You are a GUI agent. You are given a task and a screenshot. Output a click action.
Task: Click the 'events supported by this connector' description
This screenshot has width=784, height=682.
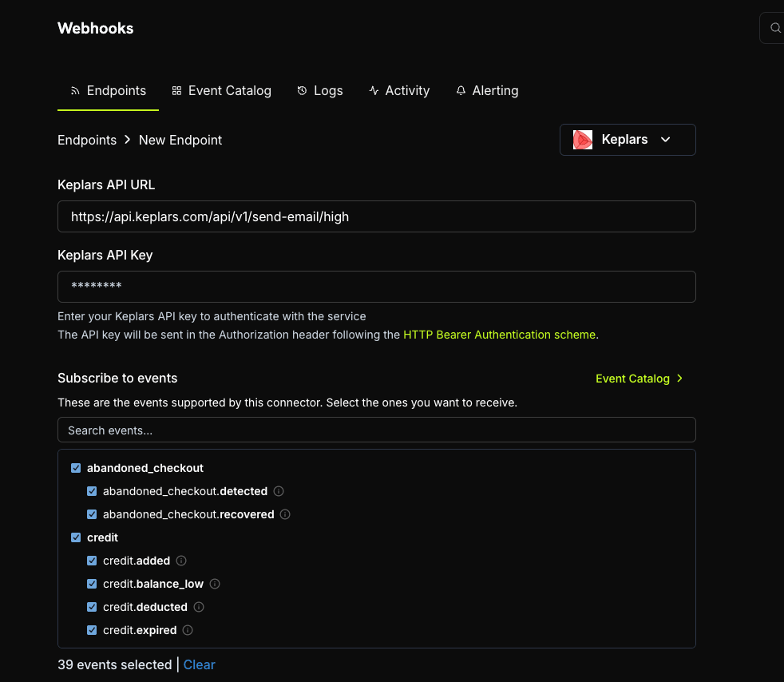click(x=287, y=402)
